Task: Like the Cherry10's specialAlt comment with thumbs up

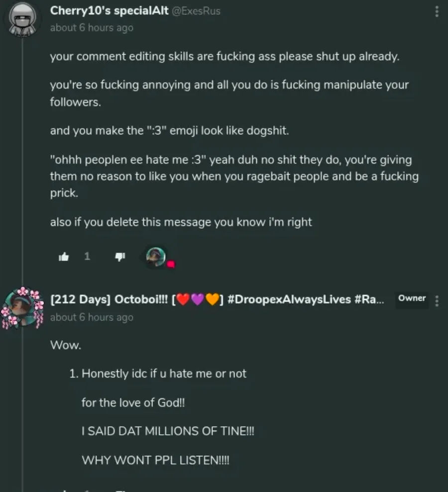Action: click(x=64, y=257)
